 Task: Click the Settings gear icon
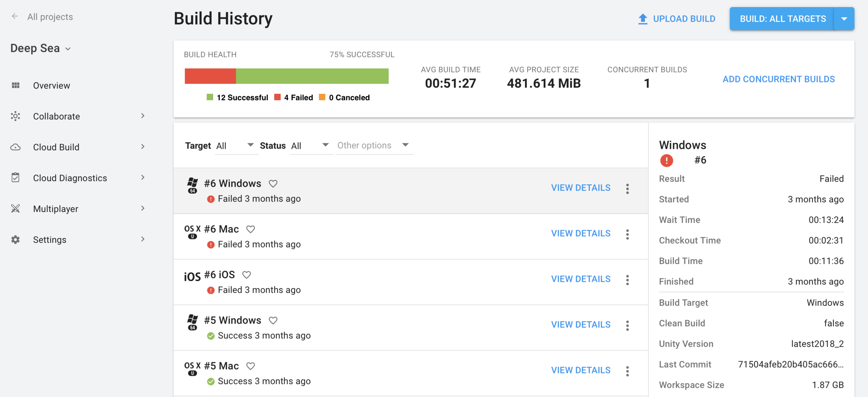click(x=15, y=239)
